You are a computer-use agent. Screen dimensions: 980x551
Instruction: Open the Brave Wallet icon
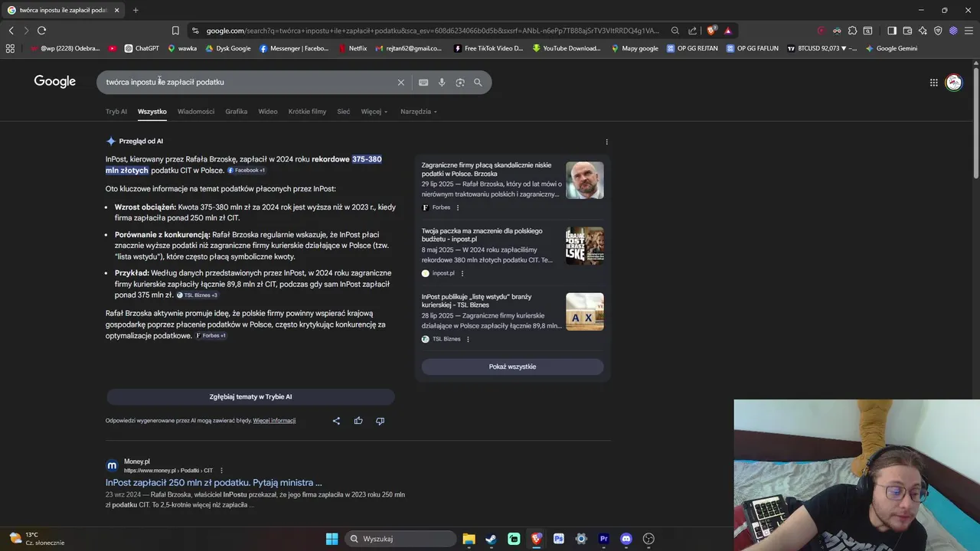907,31
